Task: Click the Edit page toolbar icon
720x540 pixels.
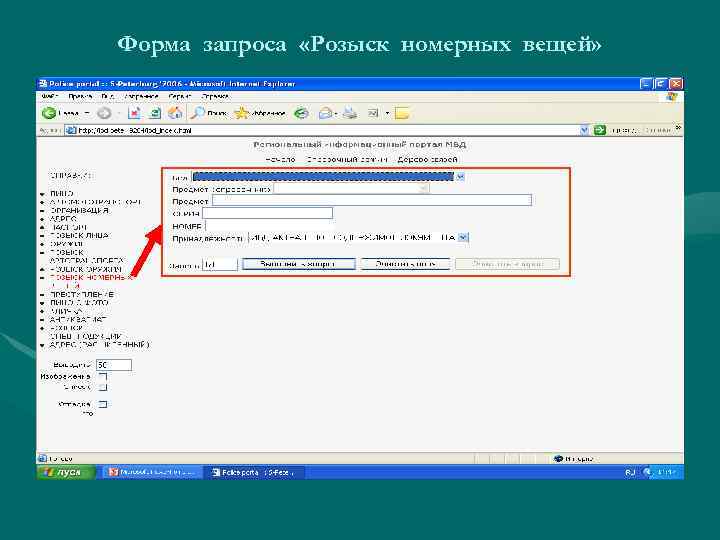Action: (373, 113)
